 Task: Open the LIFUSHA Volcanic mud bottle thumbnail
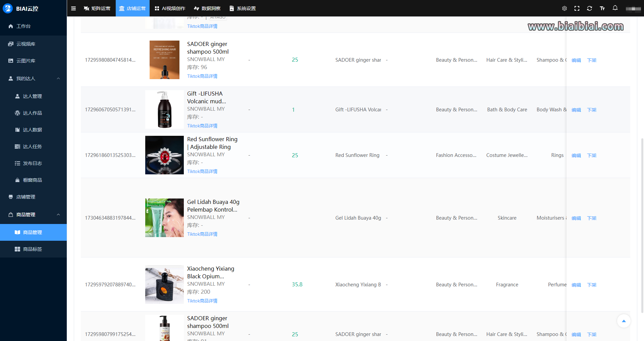click(164, 109)
